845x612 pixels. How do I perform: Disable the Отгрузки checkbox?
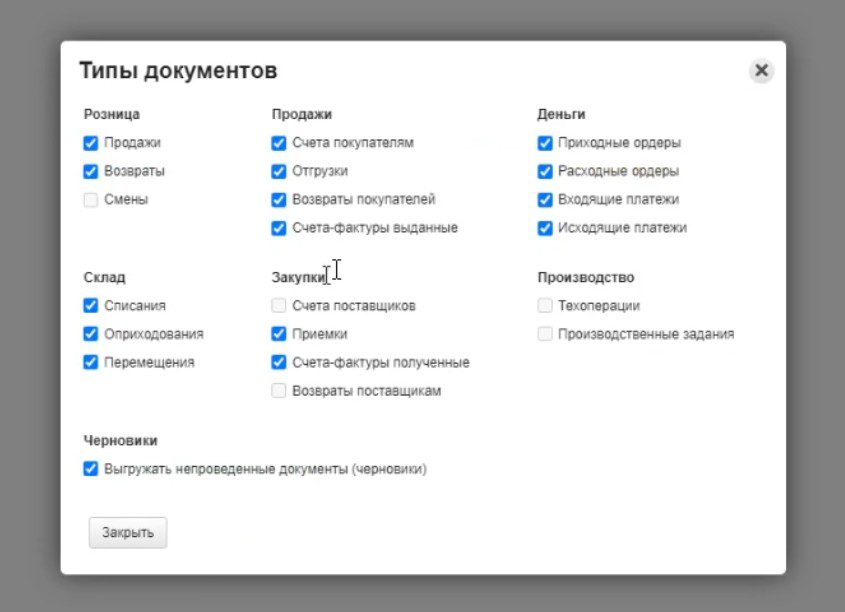(279, 171)
